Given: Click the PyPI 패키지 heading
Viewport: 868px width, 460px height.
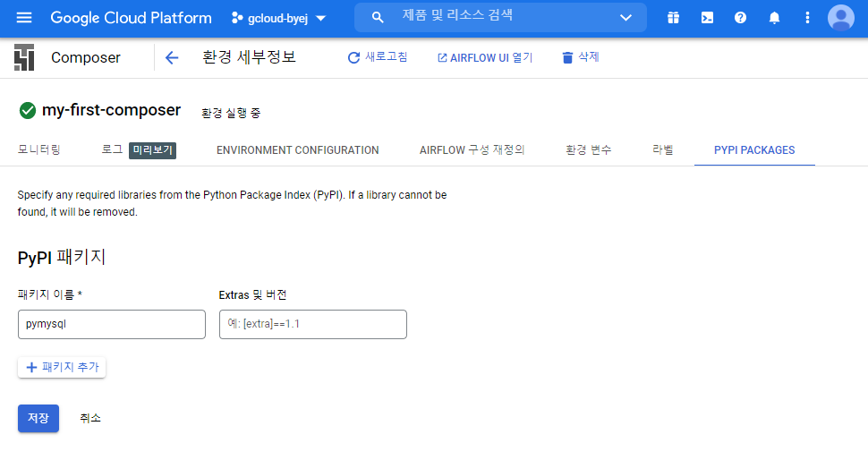Looking at the screenshot, I should (62, 258).
